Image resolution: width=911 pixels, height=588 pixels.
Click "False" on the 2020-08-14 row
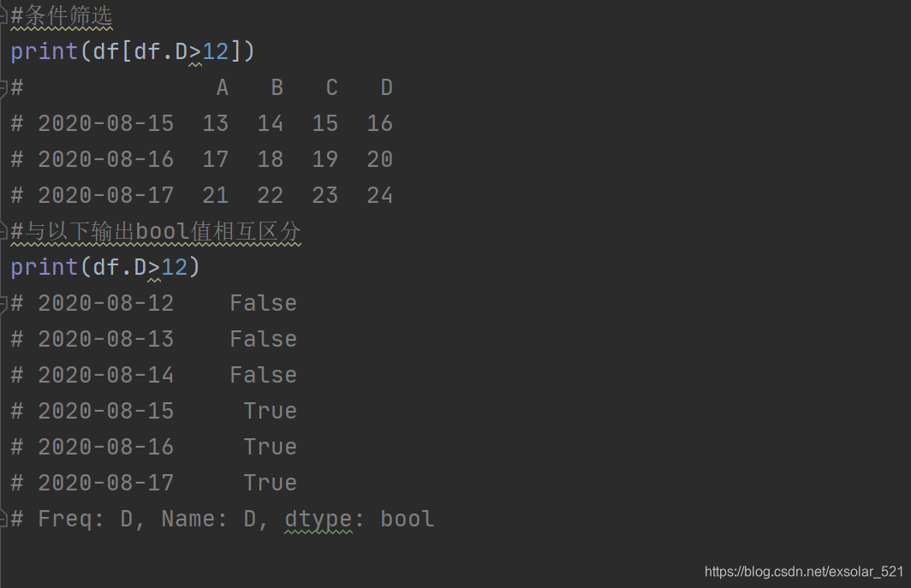click(263, 376)
